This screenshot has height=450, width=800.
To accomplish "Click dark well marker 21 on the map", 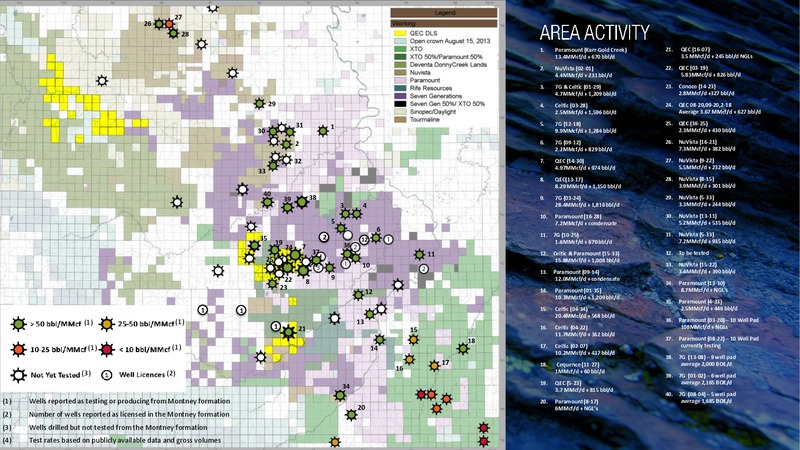I will pos(289,332).
